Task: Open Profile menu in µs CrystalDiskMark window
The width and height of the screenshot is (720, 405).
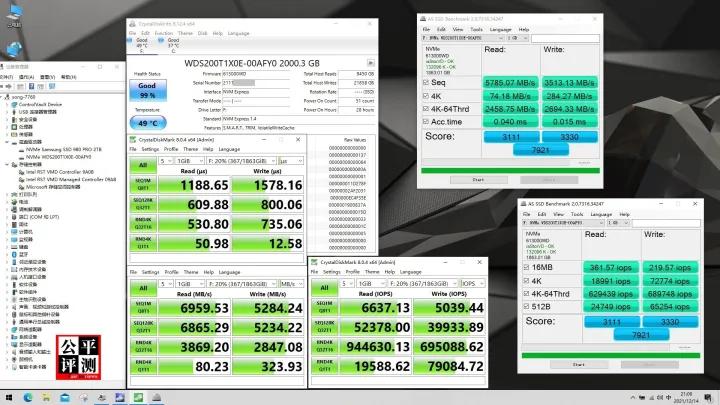Action: [x=171, y=149]
